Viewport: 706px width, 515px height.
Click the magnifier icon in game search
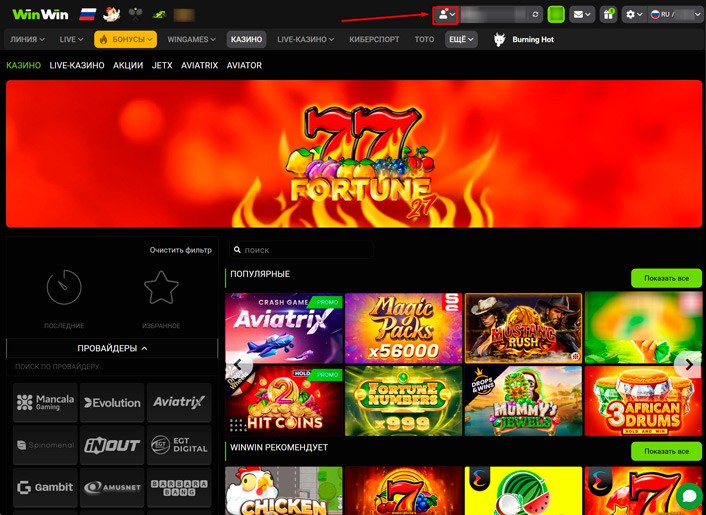click(237, 250)
